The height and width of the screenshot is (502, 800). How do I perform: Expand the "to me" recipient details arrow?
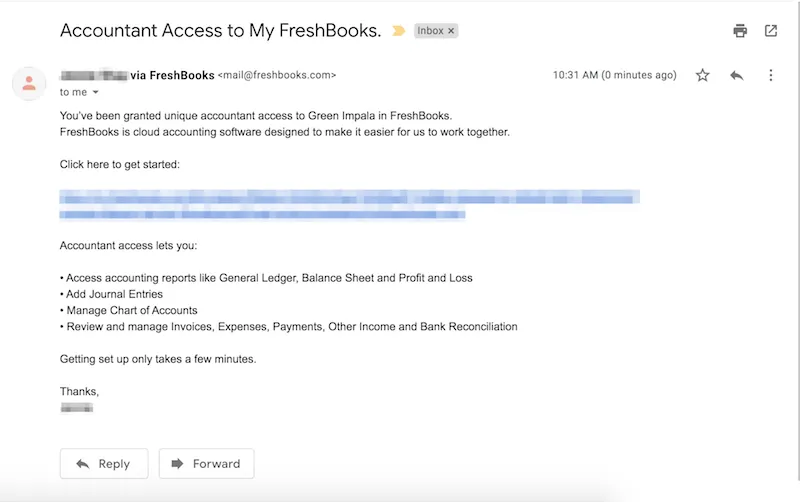[96, 92]
